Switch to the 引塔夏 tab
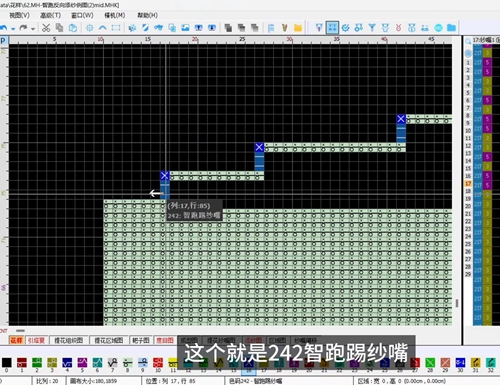The height and width of the screenshot is (385, 500). (36, 340)
